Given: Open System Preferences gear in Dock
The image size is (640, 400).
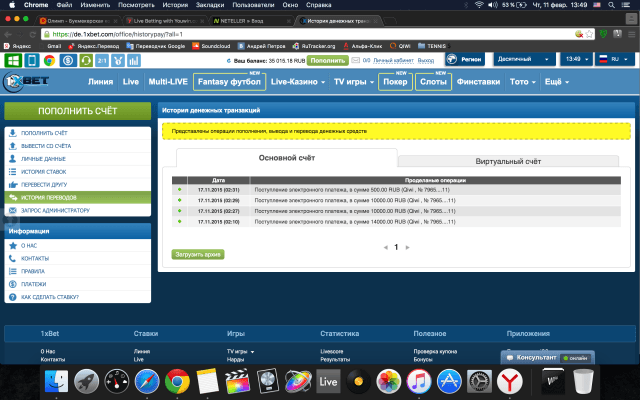Looking at the screenshot, I should pyautogui.click(x=479, y=381).
